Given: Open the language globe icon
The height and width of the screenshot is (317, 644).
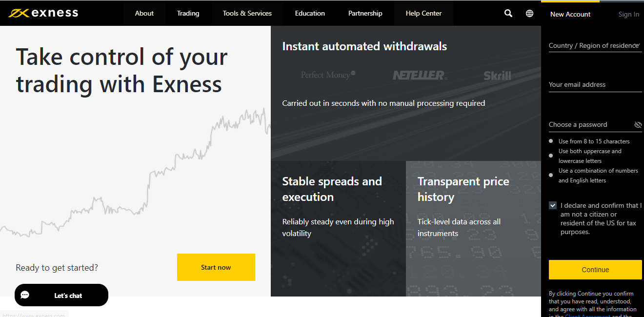Looking at the screenshot, I should tap(529, 13).
